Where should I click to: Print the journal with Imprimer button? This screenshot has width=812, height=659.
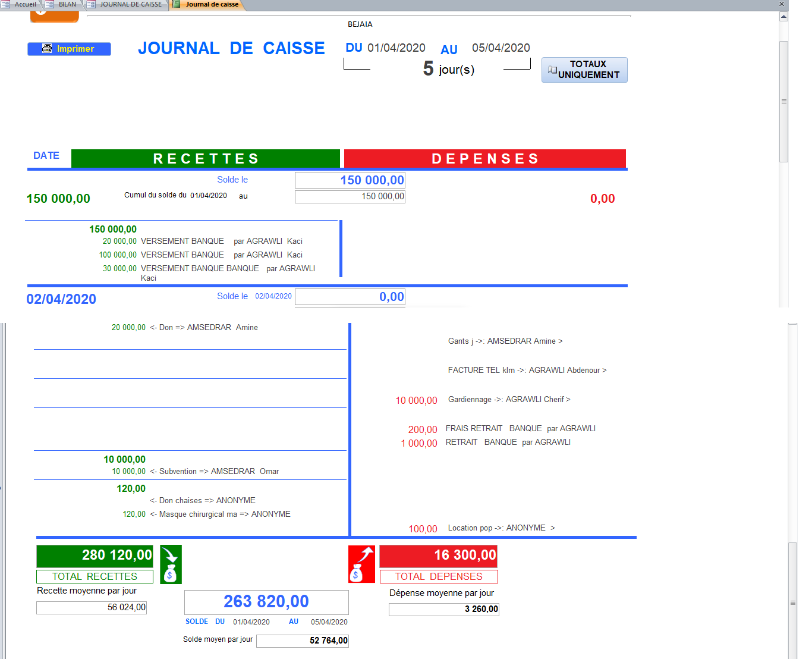pos(69,49)
